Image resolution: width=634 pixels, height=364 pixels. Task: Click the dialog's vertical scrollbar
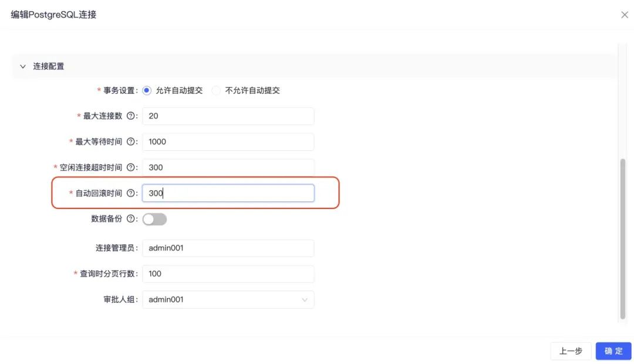[623, 238]
